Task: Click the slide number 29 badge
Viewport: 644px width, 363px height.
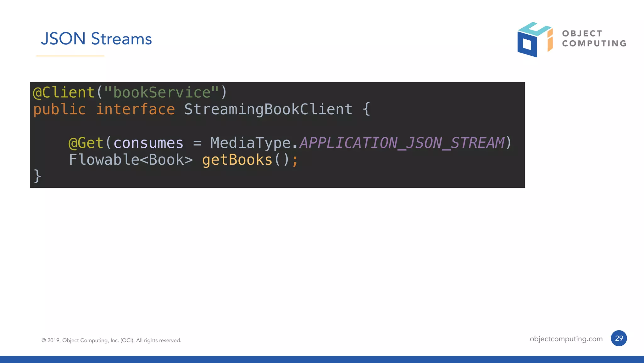Action: pyautogui.click(x=619, y=338)
